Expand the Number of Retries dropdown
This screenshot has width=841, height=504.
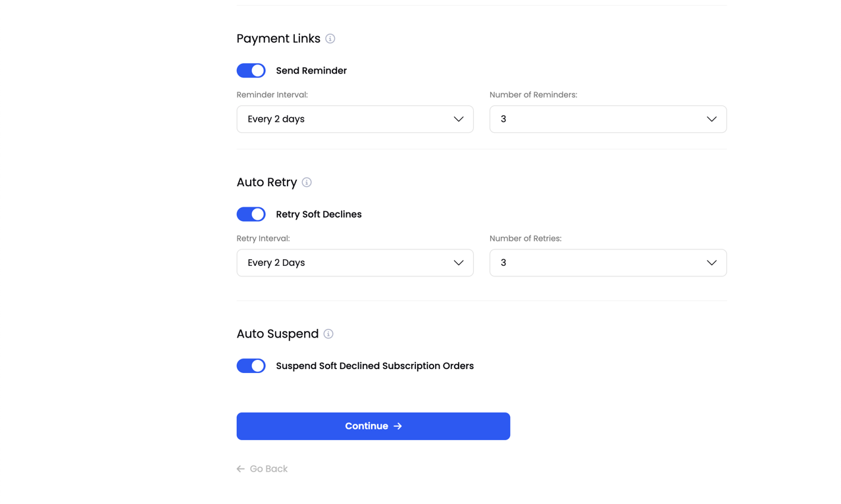pyautogui.click(x=607, y=263)
